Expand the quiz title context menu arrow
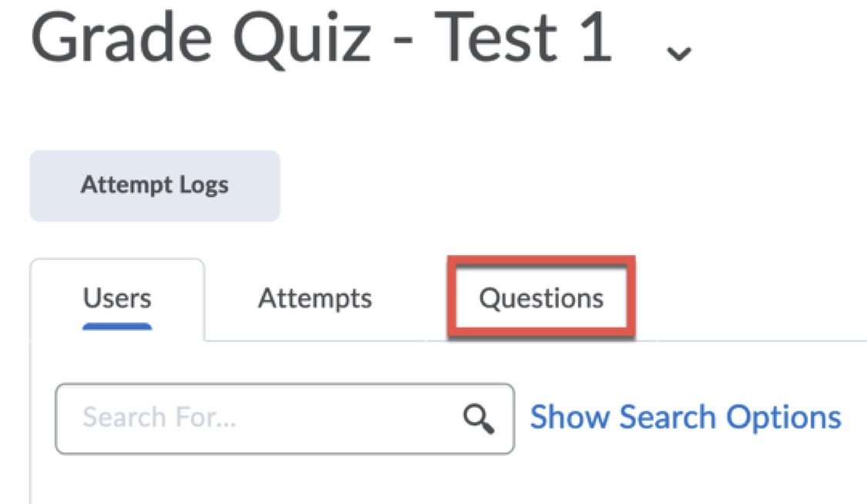This screenshot has width=867, height=504. coord(679,52)
